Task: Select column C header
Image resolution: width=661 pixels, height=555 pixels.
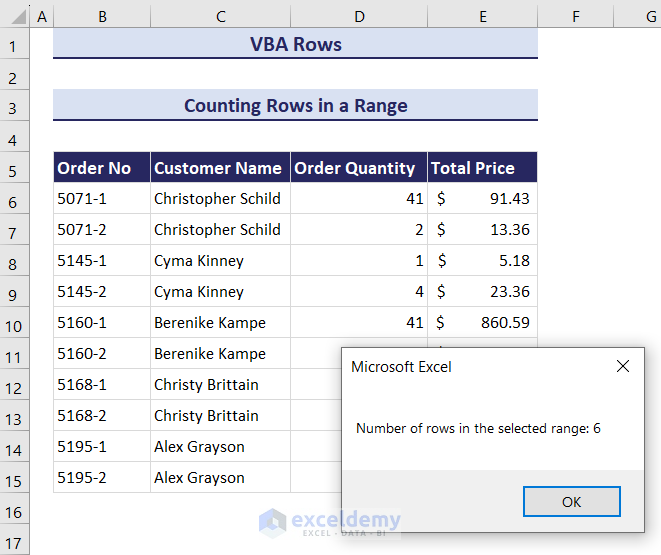Action: pos(220,17)
